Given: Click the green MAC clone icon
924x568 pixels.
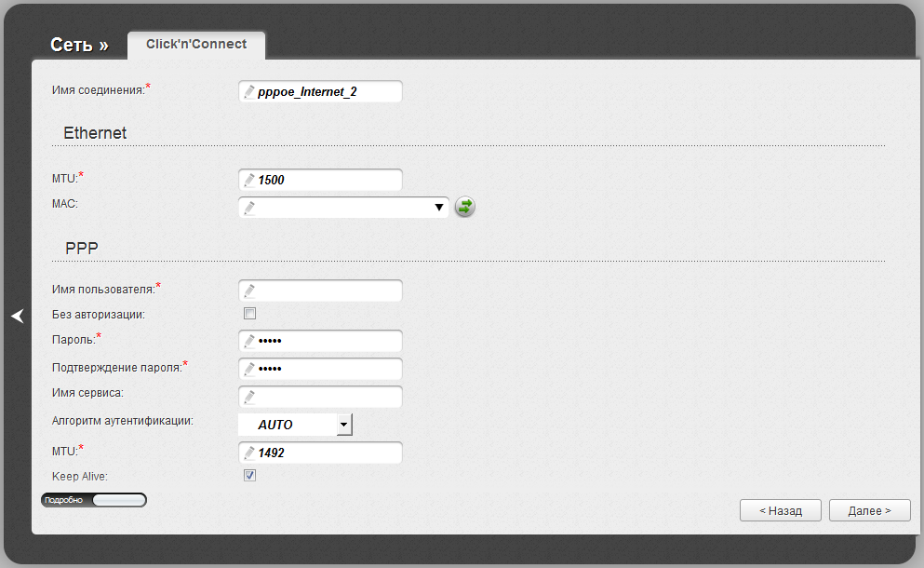Looking at the screenshot, I should [x=464, y=208].
